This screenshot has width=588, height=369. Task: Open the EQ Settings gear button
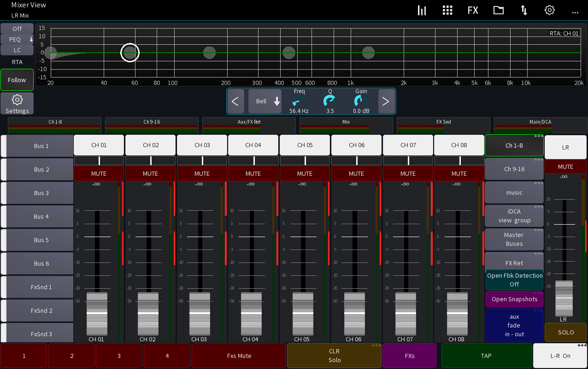pyautogui.click(x=17, y=103)
